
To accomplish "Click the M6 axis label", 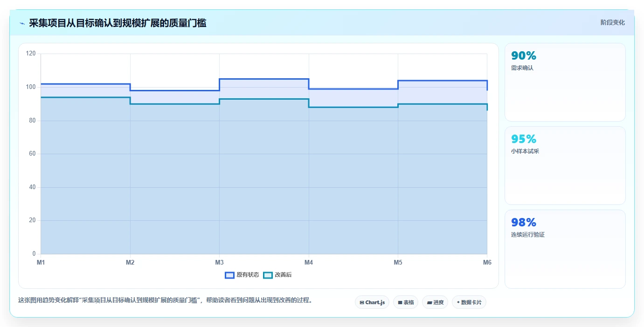I will [x=487, y=263].
